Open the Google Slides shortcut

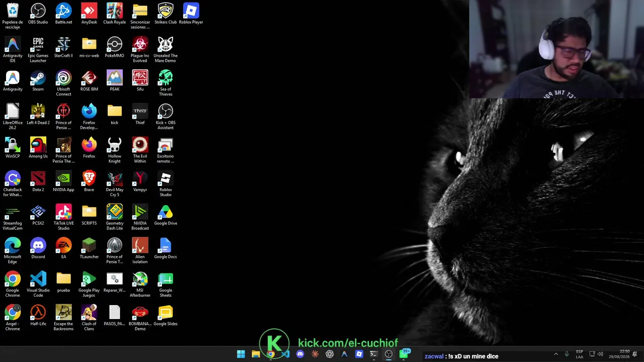[x=166, y=316]
